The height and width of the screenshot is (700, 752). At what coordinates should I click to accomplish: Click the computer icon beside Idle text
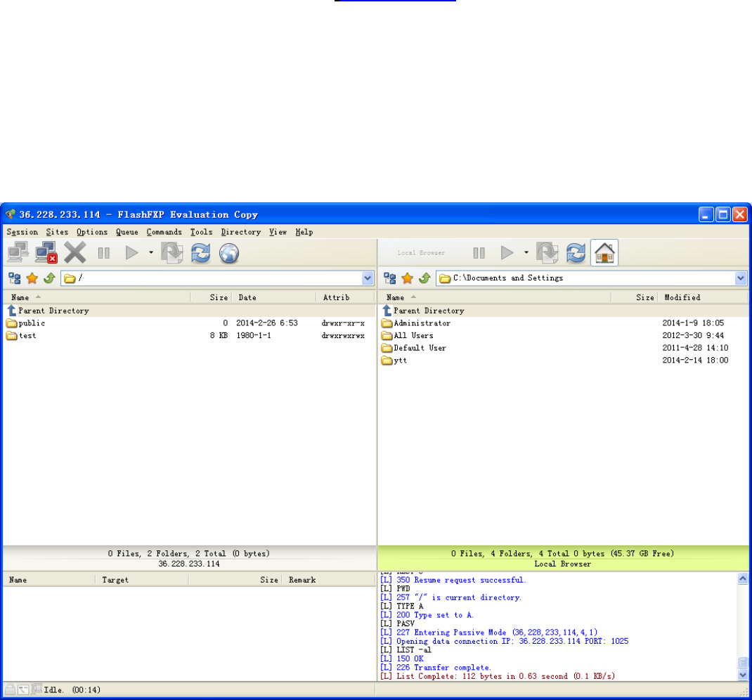click(37, 689)
